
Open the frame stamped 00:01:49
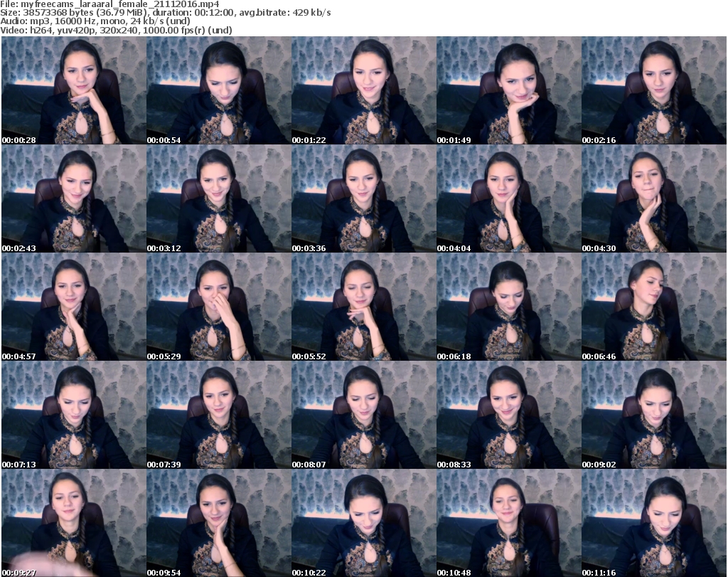tap(509, 90)
